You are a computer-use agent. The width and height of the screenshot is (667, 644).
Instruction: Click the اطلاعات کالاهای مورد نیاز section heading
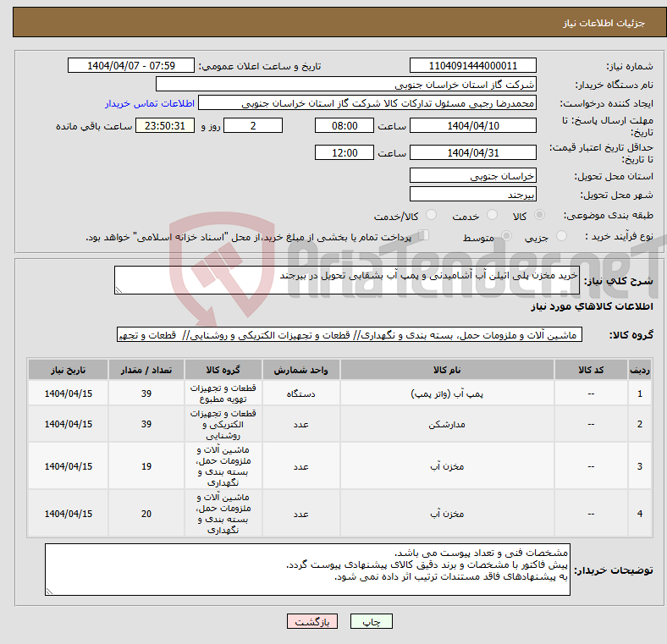pyautogui.click(x=592, y=306)
